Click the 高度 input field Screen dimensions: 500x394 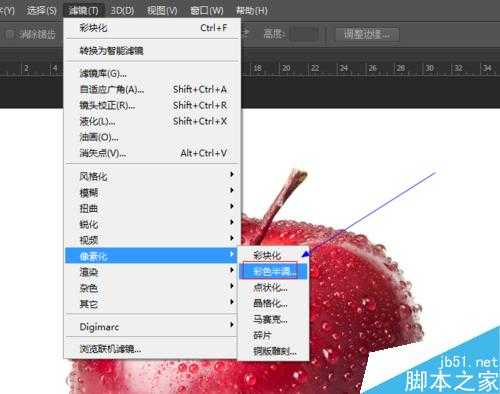(304, 34)
